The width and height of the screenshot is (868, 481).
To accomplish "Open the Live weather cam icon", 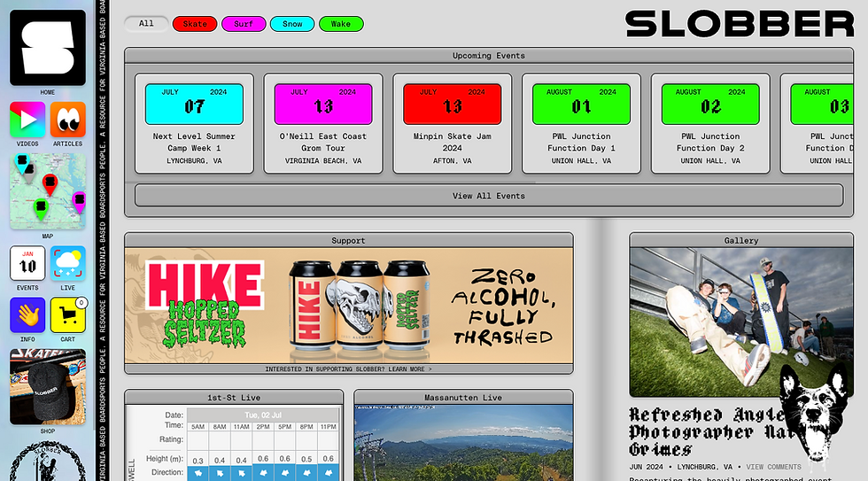I will pos(67,263).
